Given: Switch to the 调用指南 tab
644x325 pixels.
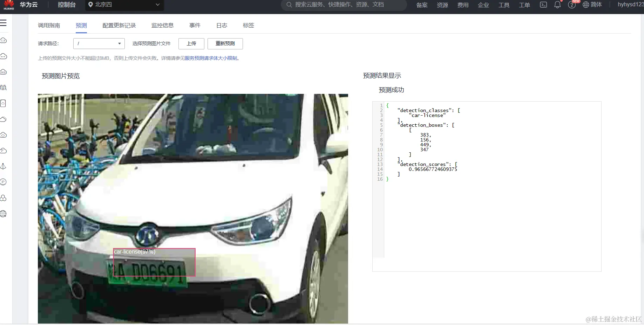Looking at the screenshot, I should (x=49, y=25).
